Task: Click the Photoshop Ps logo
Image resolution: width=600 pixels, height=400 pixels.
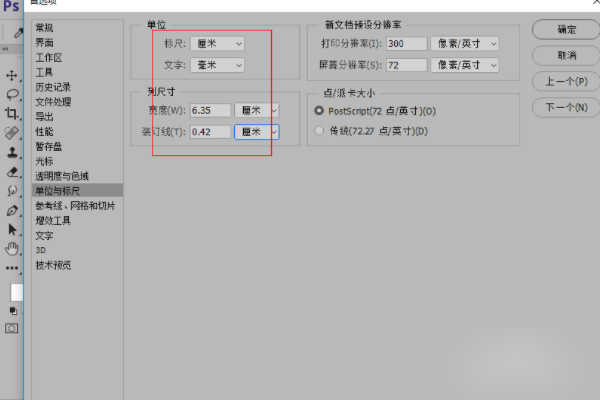Action: pyautogui.click(x=11, y=6)
